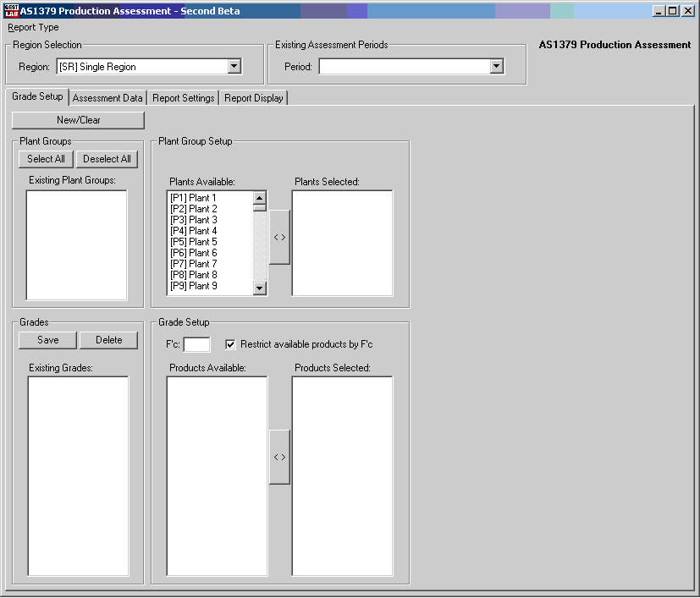Toggle Restrict available products by F'c checkbox
The width and height of the screenshot is (700, 598).
(231, 344)
